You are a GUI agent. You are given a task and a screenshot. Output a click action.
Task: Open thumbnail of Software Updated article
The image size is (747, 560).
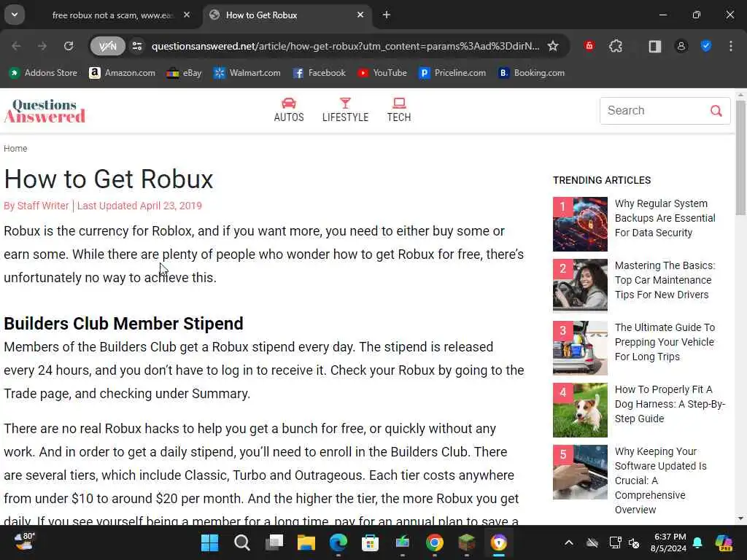point(580,472)
